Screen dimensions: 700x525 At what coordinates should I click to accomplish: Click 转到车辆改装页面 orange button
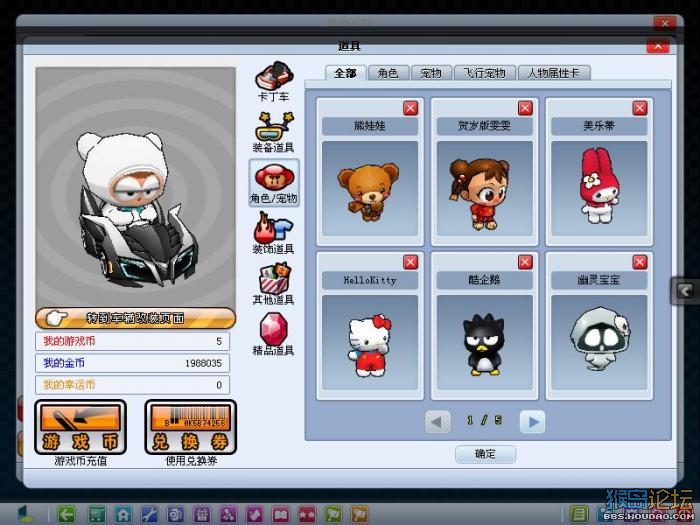click(x=135, y=318)
